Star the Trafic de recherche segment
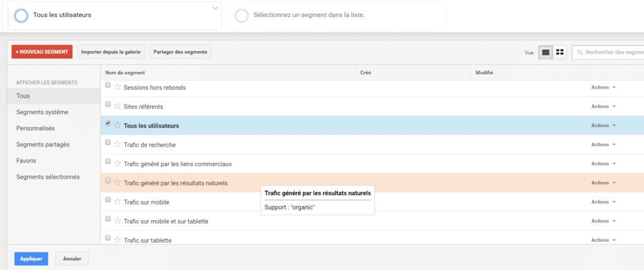644x270 pixels. click(x=118, y=144)
